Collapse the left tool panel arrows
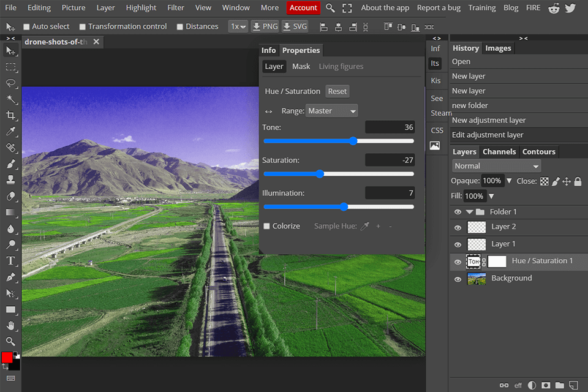The width and height of the screenshot is (588, 392). click(x=10, y=38)
